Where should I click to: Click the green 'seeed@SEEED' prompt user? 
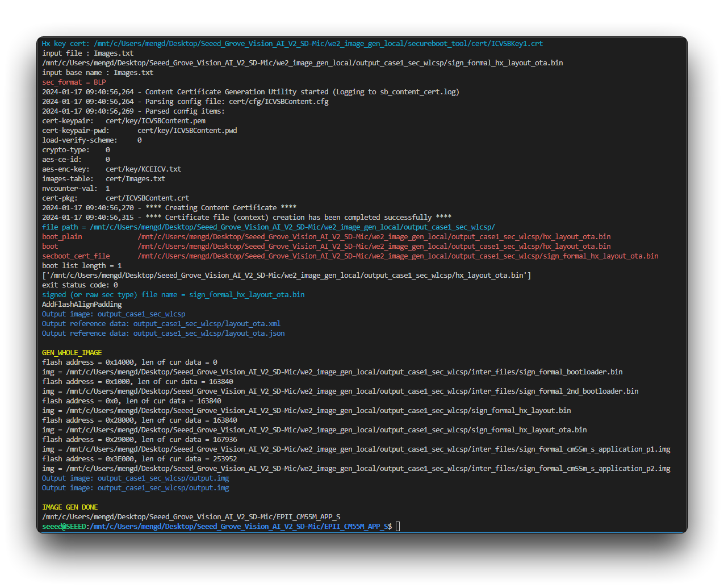(x=64, y=527)
